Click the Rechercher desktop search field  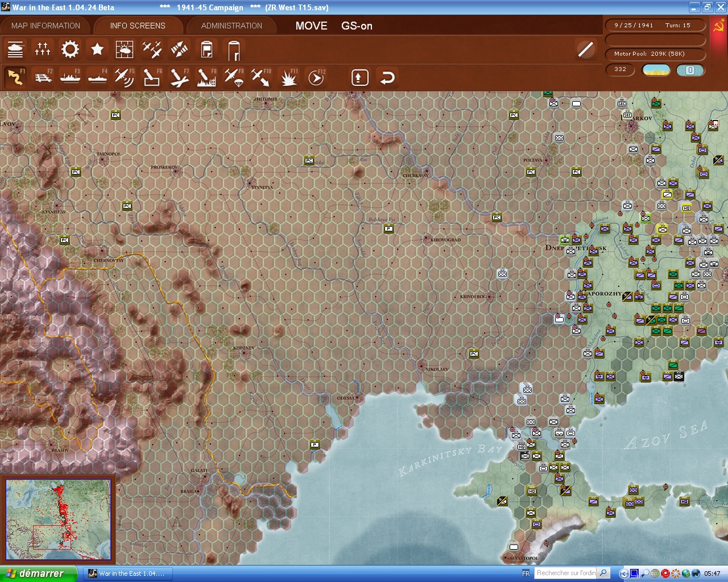pos(566,573)
